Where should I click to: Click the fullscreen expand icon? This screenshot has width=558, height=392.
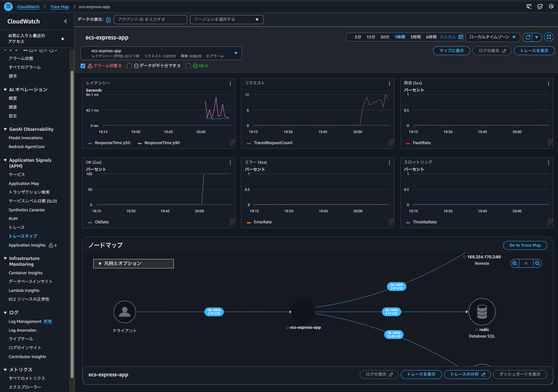pos(549,37)
